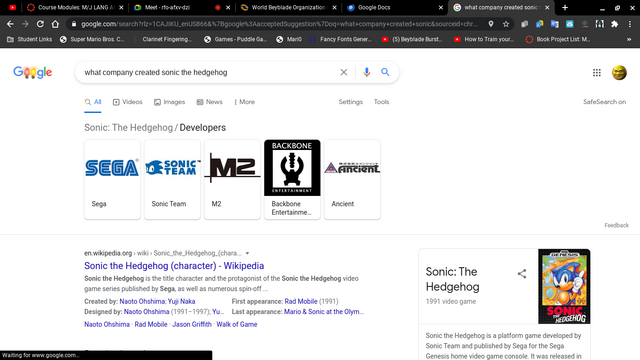Open the Book Project List bookmark

point(558,39)
